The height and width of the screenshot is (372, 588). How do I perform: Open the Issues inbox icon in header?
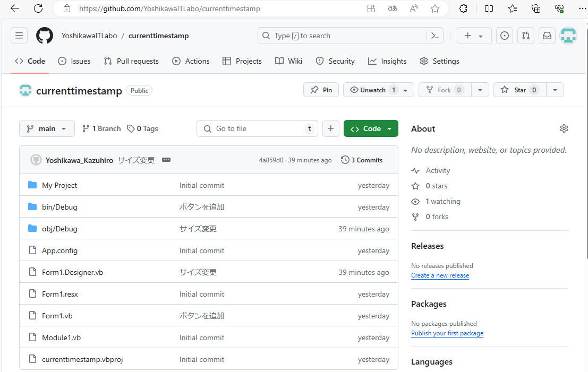click(x=505, y=36)
